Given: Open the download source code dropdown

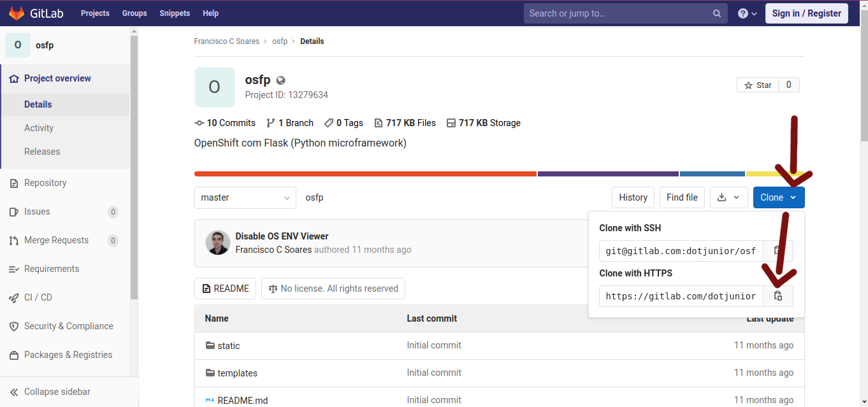Looking at the screenshot, I should click(728, 197).
